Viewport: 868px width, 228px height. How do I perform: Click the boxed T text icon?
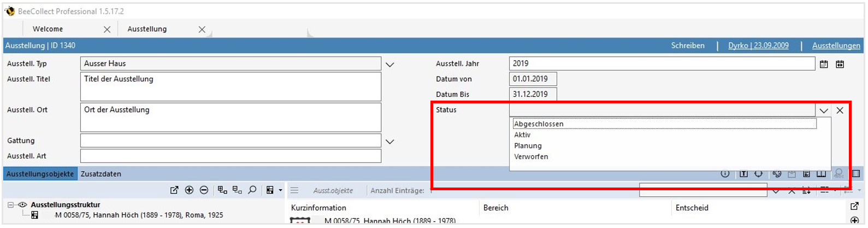tap(743, 174)
